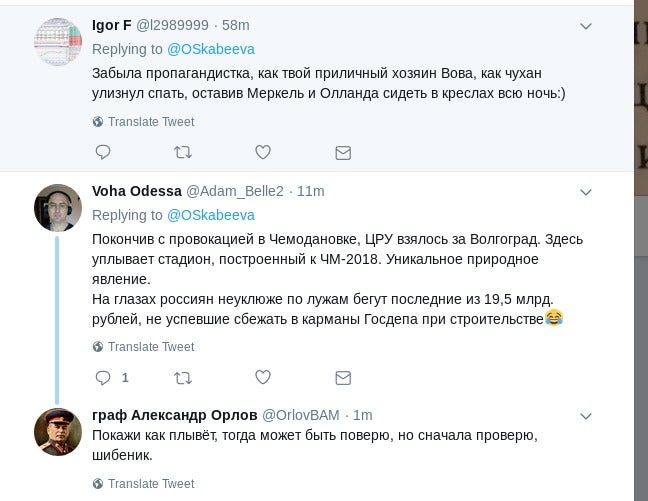Open the Voha Odessa profile name link
Screen dimensions: 648x501
[136, 191]
